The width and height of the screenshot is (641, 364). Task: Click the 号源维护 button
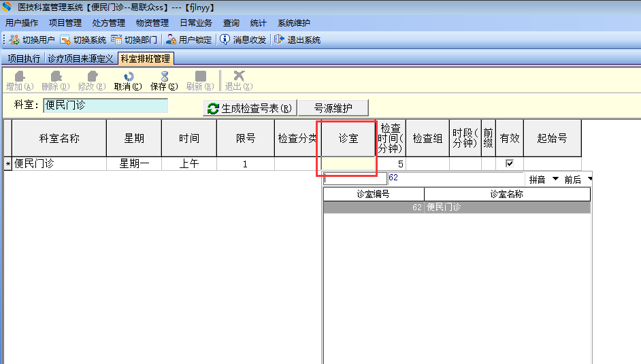click(x=333, y=108)
